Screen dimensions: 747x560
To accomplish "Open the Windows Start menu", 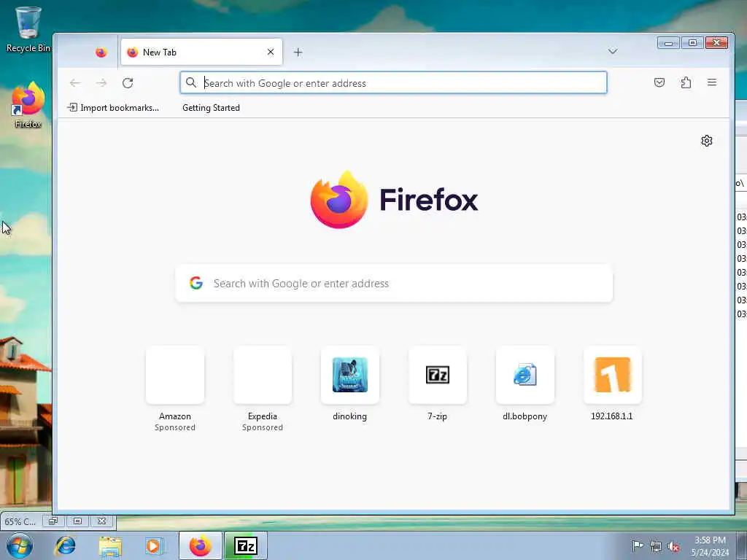I will tap(20, 545).
